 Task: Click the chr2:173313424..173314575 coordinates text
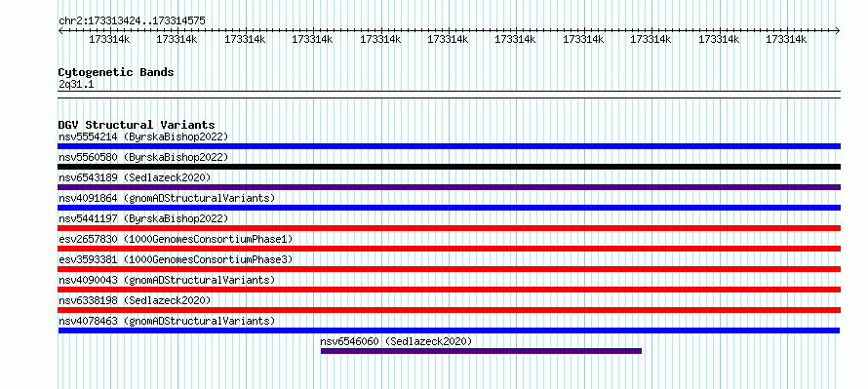132,20
